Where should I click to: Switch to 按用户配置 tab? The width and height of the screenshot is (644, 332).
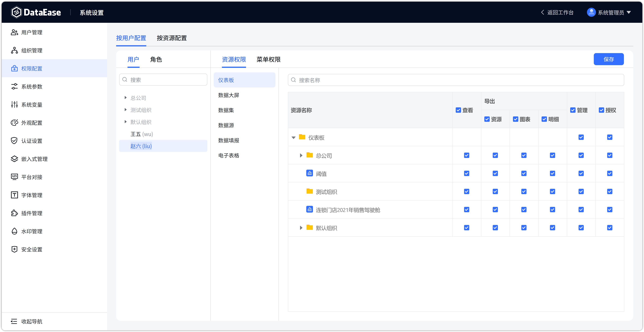[x=131, y=38]
